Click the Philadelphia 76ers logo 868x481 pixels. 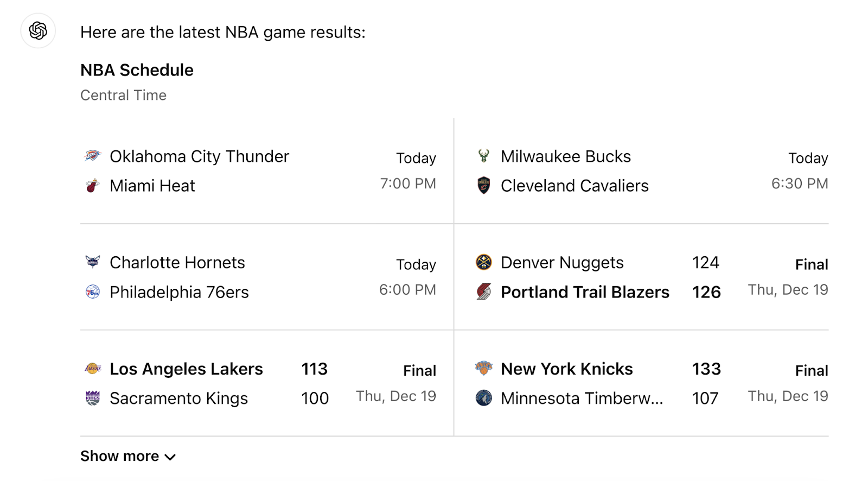tap(93, 292)
